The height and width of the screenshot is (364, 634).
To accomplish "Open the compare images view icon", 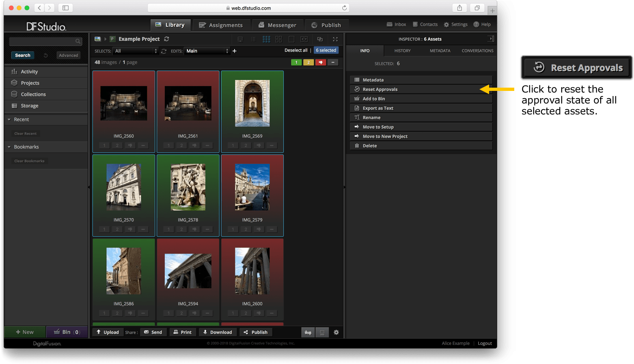I will coord(304,39).
